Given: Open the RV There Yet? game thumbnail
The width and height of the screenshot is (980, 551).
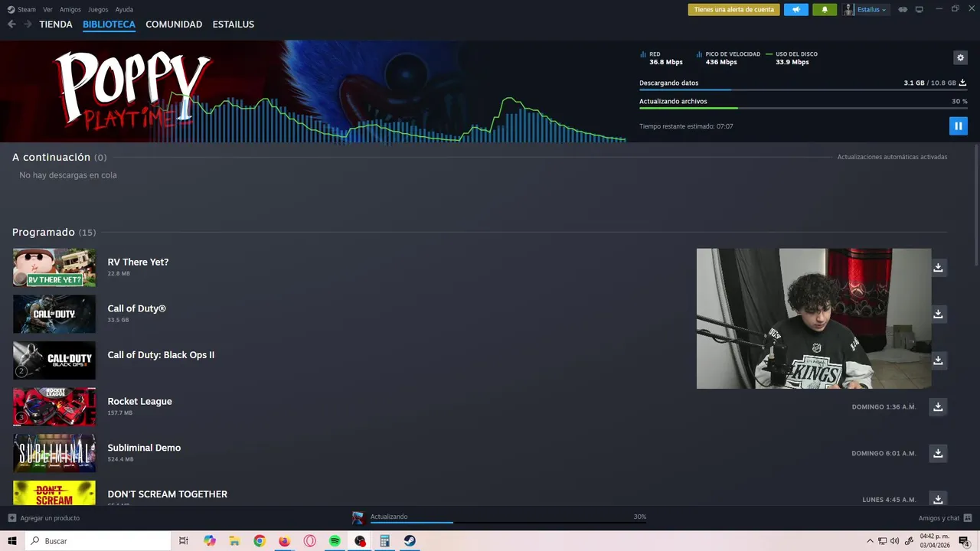Looking at the screenshot, I should coord(54,268).
